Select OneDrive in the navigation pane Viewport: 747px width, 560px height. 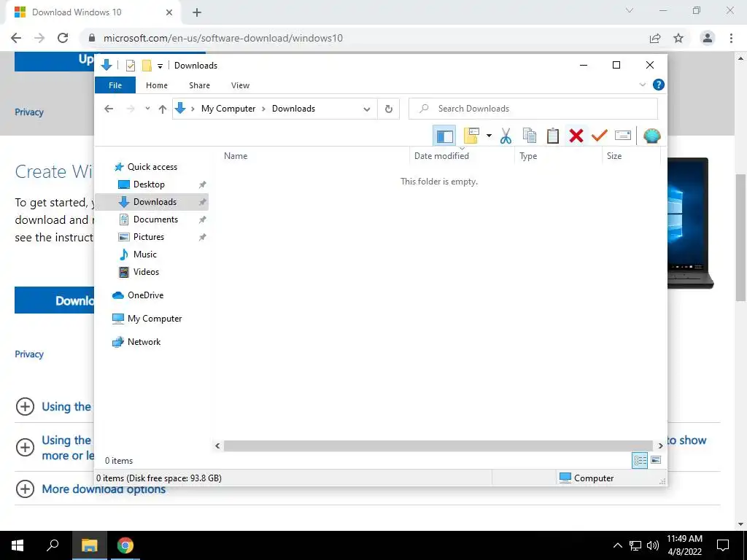pos(145,295)
